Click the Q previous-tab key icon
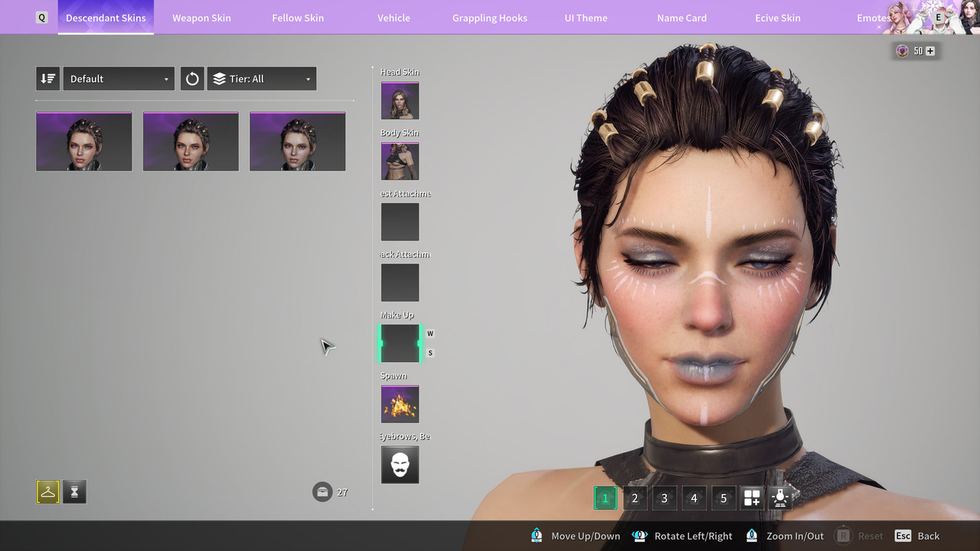The height and width of the screenshot is (551, 980). [42, 18]
